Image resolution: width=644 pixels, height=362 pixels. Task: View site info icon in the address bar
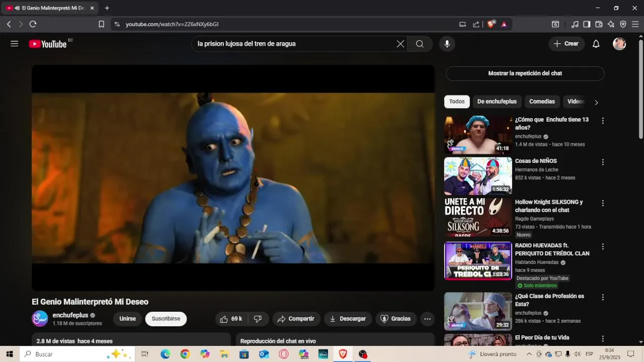pyautogui.click(x=117, y=24)
